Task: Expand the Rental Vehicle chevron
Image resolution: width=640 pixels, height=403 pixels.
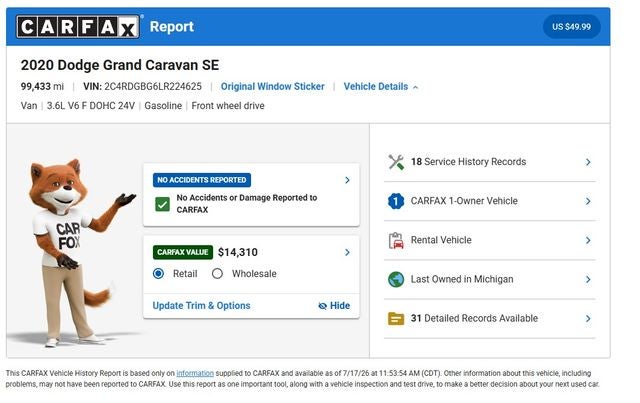Action: pyautogui.click(x=588, y=240)
